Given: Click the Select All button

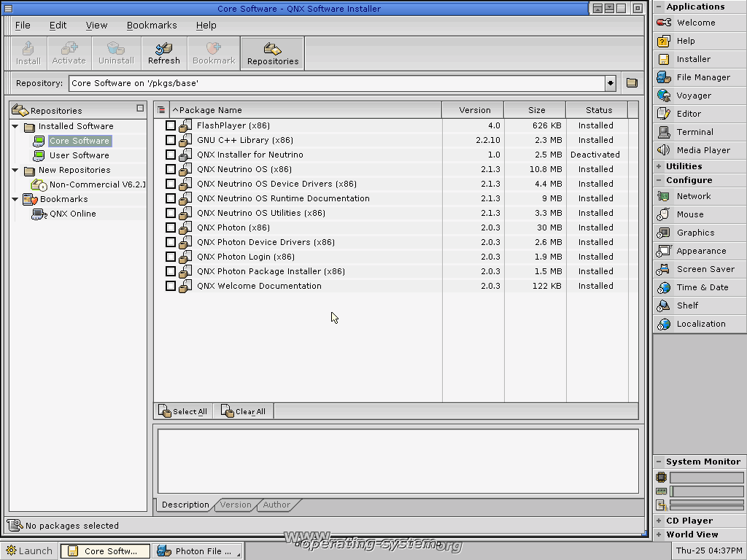Looking at the screenshot, I should point(183,411).
